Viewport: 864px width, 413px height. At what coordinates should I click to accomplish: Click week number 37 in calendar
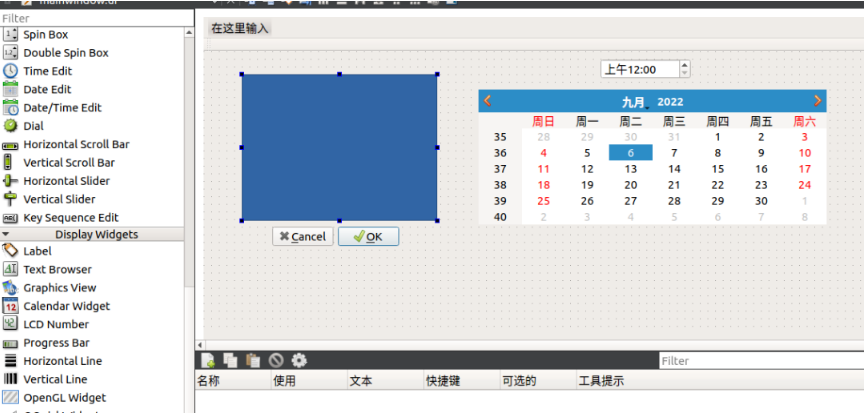click(x=500, y=169)
